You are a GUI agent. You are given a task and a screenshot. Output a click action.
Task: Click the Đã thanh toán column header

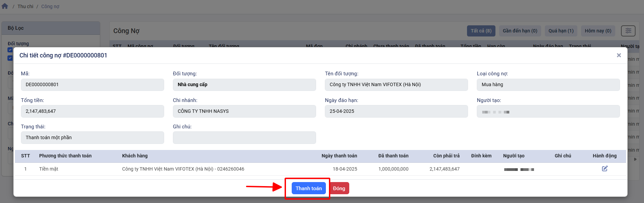(x=393, y=156)
